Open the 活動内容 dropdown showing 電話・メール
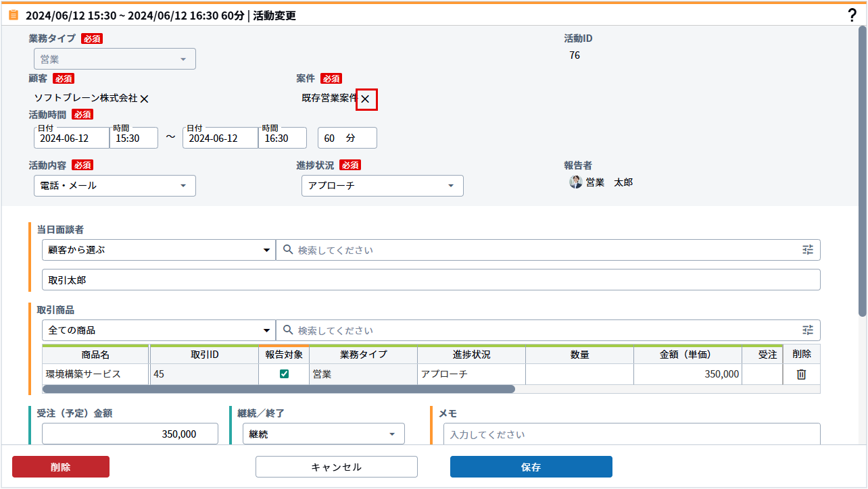The image size is (868, 489). [x=115, y=186]
